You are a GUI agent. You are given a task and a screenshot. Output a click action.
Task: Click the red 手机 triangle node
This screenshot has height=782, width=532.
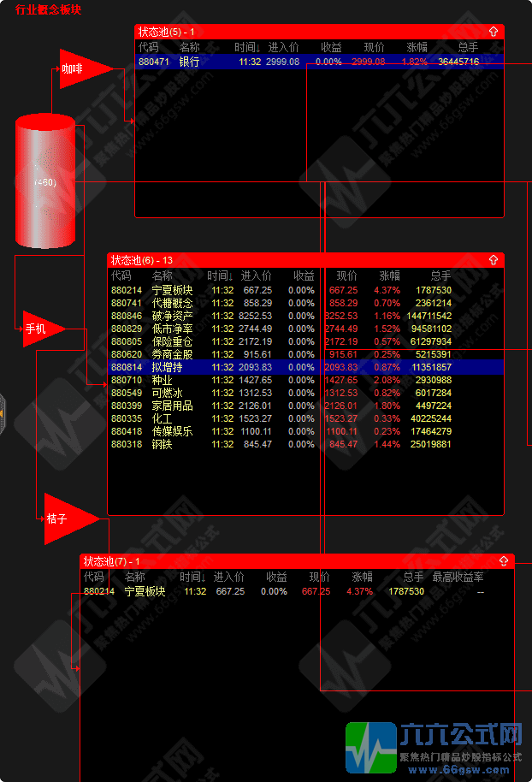tap(39, 329)
